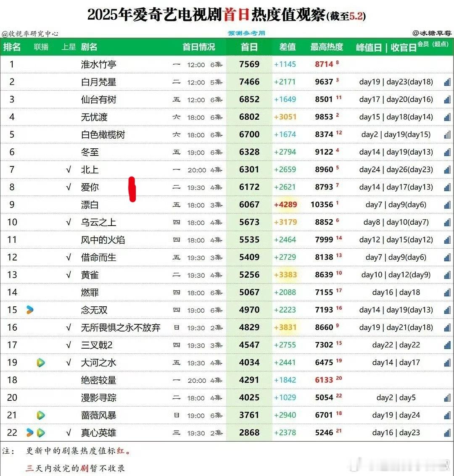
Task: Click the chart icon beside 乌云之上
Action: pos(447,222)
